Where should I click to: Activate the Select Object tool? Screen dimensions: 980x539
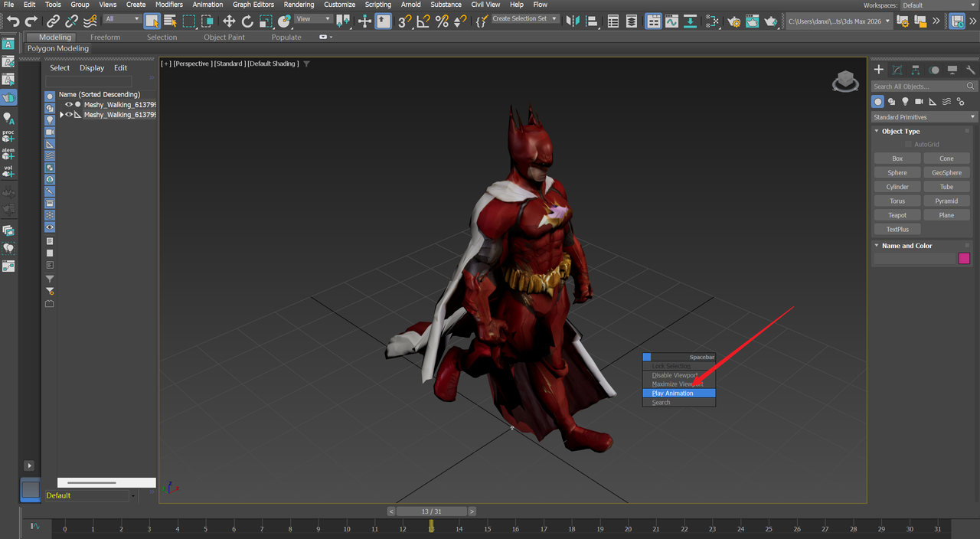click(x=152, y=21)
